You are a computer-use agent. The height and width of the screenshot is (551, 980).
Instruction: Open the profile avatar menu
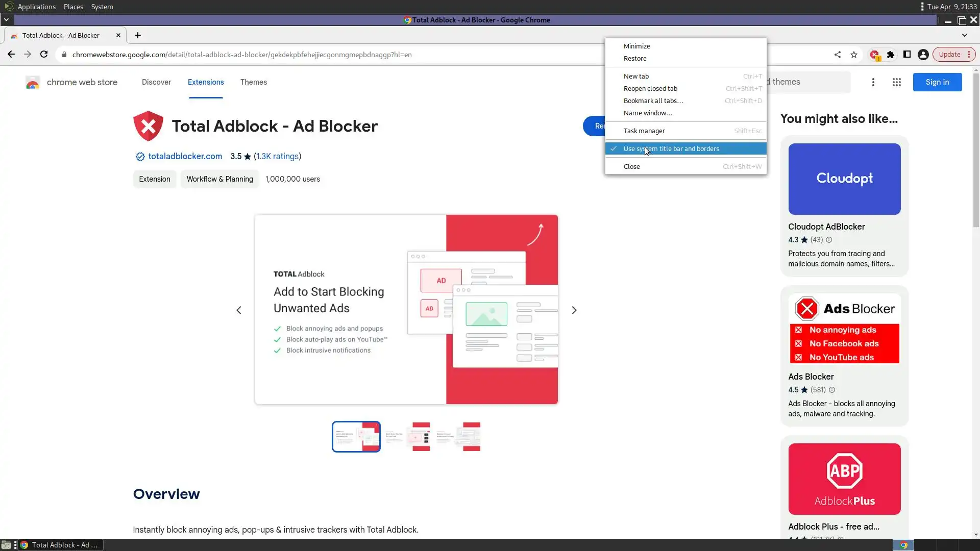923,55
